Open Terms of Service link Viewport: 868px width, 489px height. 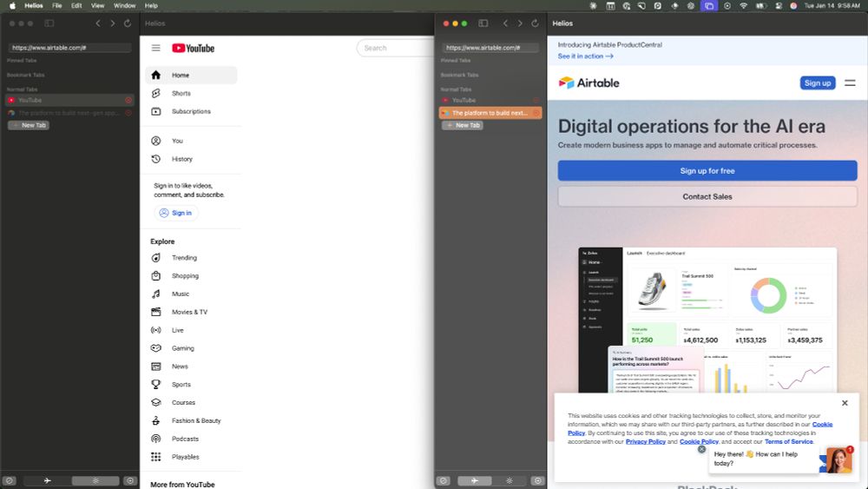tap(789, 442)
